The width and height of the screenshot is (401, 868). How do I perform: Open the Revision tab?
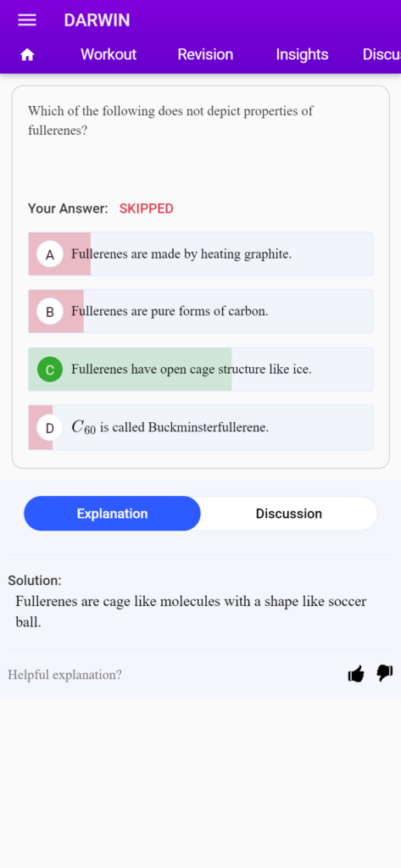[x=205, y=54]
